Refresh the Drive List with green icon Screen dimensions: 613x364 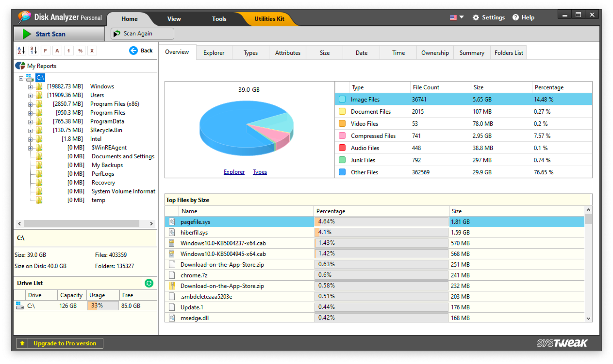click(x=149, y=283)
